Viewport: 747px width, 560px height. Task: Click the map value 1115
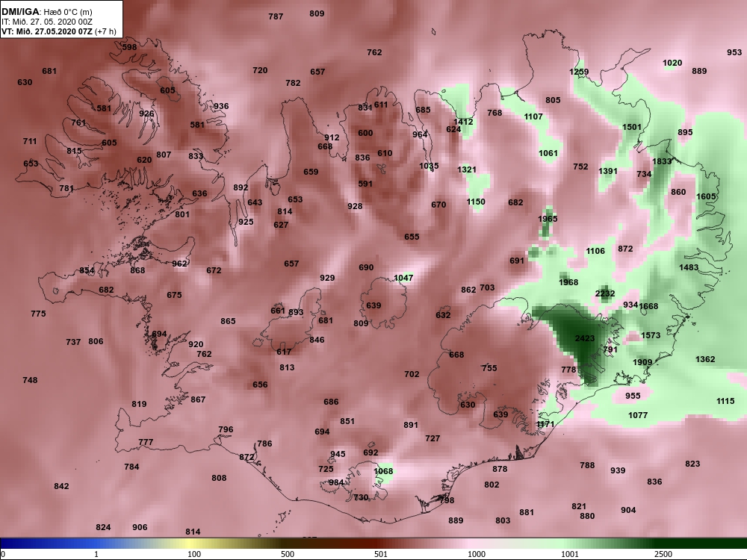[x=725, y=401]
